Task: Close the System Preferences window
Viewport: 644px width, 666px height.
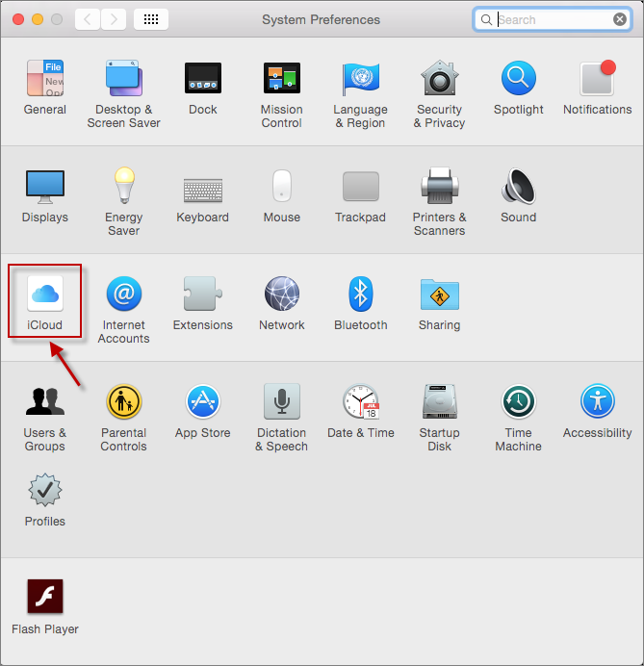Action: coord(18,19)
